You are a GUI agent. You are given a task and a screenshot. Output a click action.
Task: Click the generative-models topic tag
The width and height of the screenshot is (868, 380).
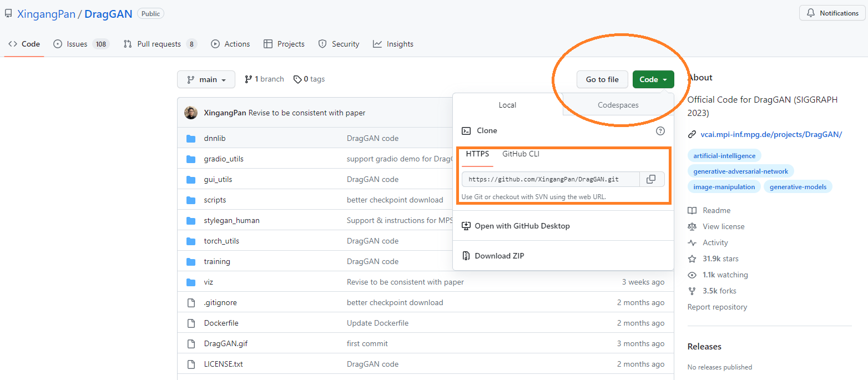pos(798,187)
